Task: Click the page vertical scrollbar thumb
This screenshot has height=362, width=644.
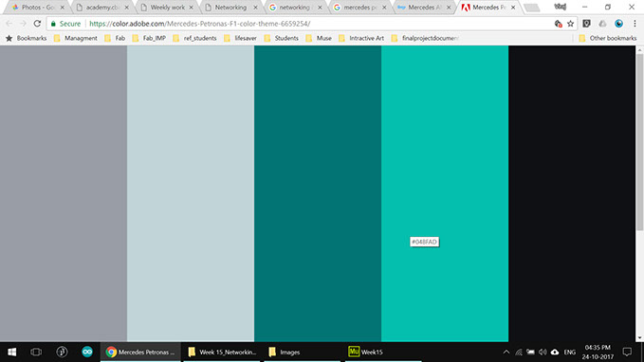Action: 639,141
